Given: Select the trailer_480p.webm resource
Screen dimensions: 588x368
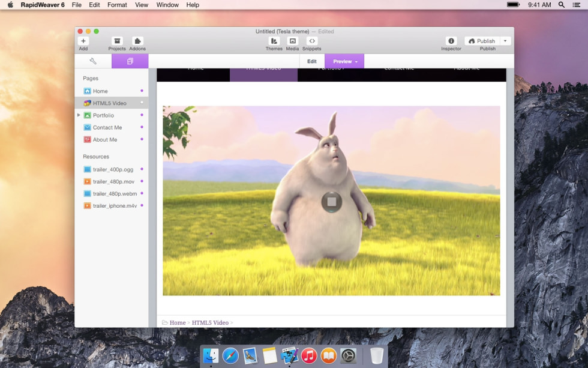Looking at the screenshot, I should [112, 193].
